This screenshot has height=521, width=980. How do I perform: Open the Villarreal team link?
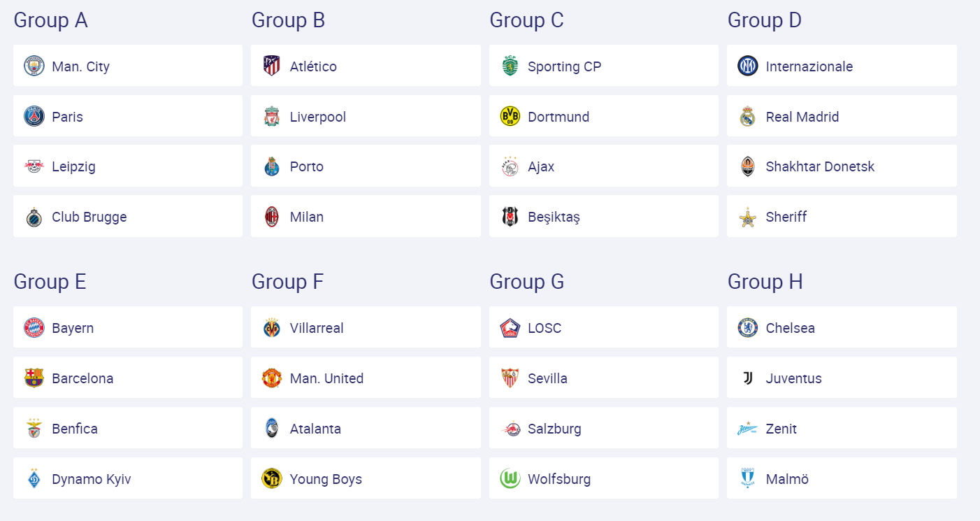click(317, 328)
